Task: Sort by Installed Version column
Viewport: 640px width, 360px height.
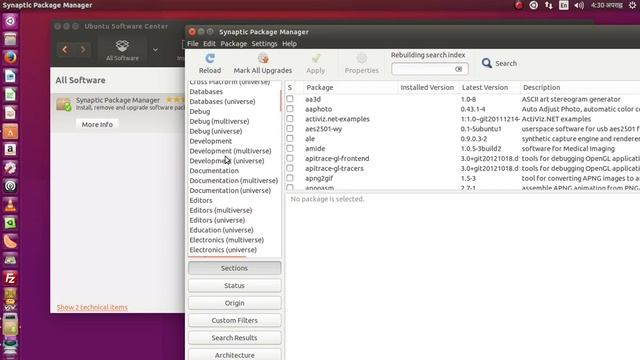Action: tap(427, 87)
